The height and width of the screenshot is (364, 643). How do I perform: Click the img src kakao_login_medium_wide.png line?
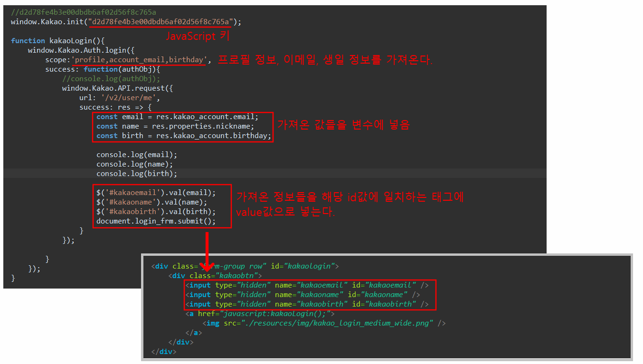pyautogui.click(x=324, y=323)
